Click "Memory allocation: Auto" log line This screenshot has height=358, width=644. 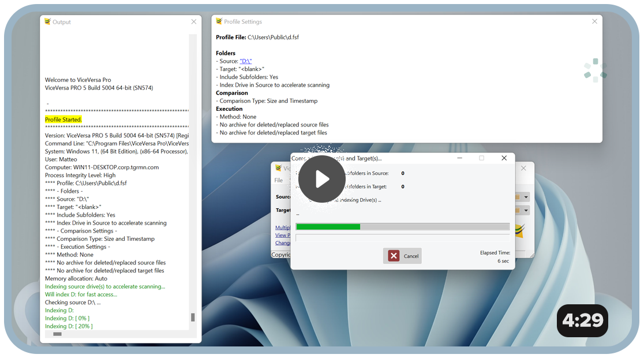[x=76, y=279]
